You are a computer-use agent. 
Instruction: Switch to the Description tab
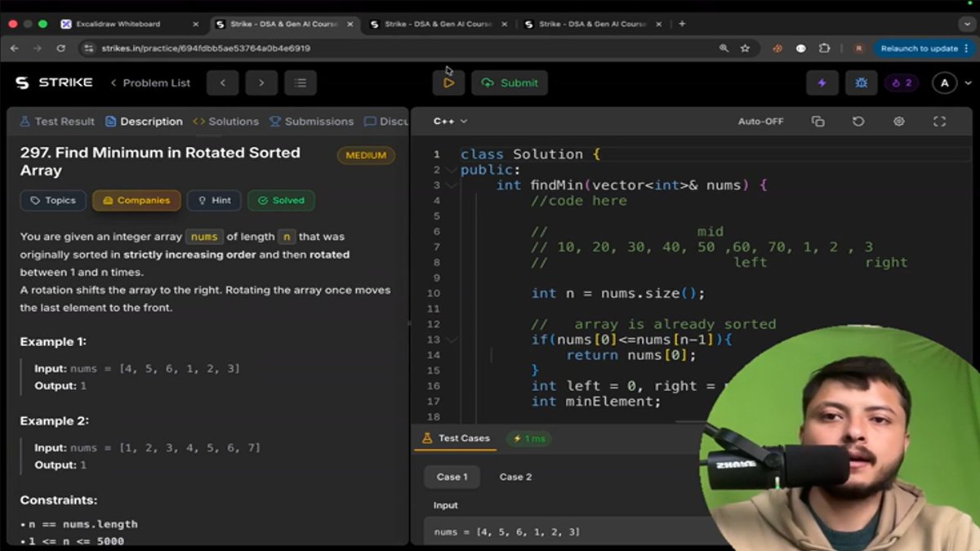coord(144,121)
